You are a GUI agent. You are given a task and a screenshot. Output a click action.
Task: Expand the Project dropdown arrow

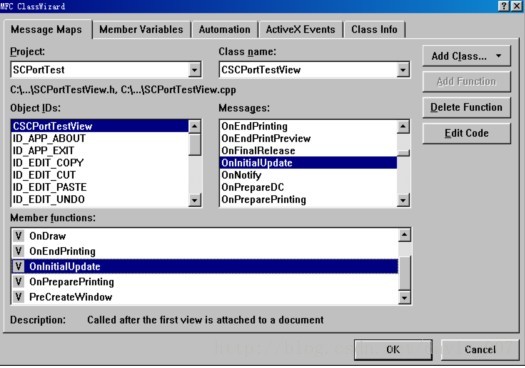click(194, 70)
